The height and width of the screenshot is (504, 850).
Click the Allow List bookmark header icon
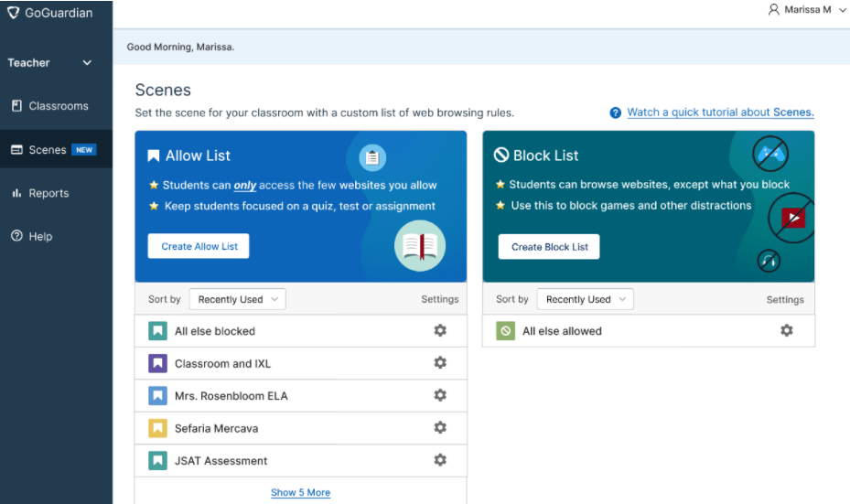154,156
